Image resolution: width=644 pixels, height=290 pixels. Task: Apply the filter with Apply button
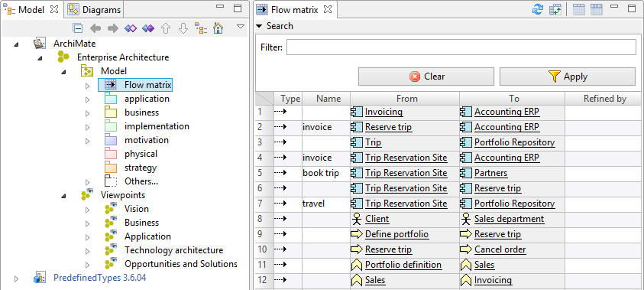pos(567,77)
